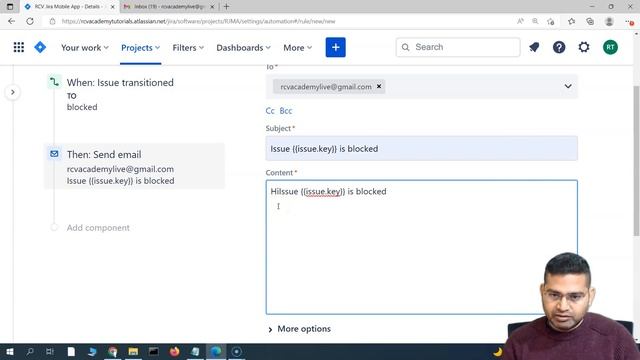The image size is (640, 360).
Task: Close the Gmail Inbox tab
Action: coord(212,7)
